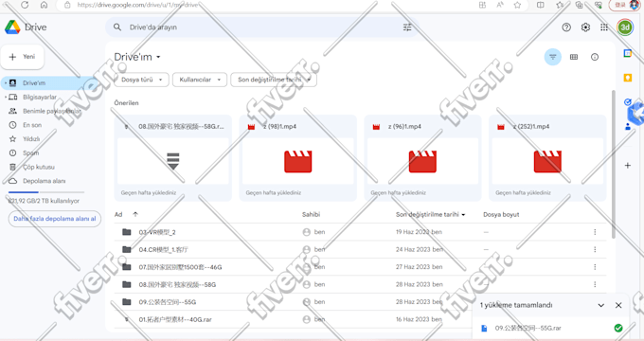The height and width of the screenshot is (341, 644).
Task: Select file ending --40G.rar
Action: [360, 319]
